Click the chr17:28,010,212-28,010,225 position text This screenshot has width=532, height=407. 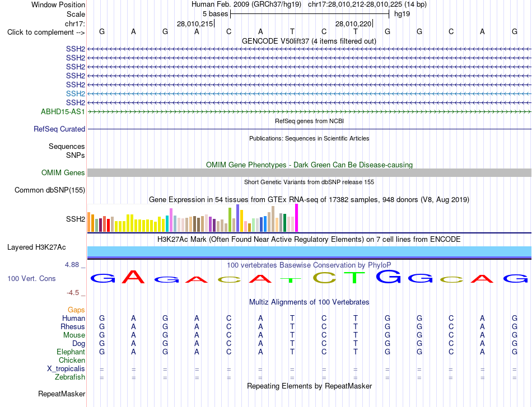click(355, 4)
